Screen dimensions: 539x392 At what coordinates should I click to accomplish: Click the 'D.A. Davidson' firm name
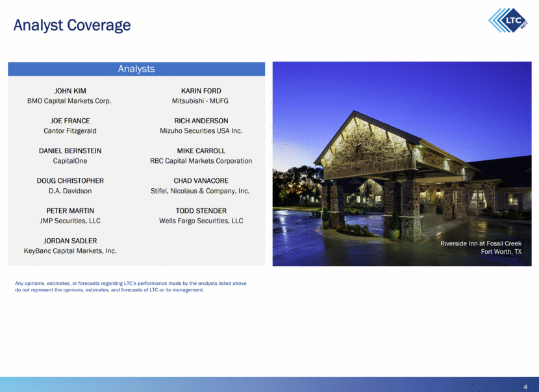click(x=70, y=191)
